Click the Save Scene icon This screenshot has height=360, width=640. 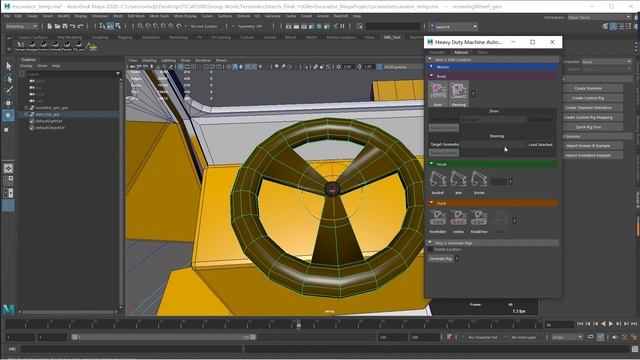pos(65,26)
